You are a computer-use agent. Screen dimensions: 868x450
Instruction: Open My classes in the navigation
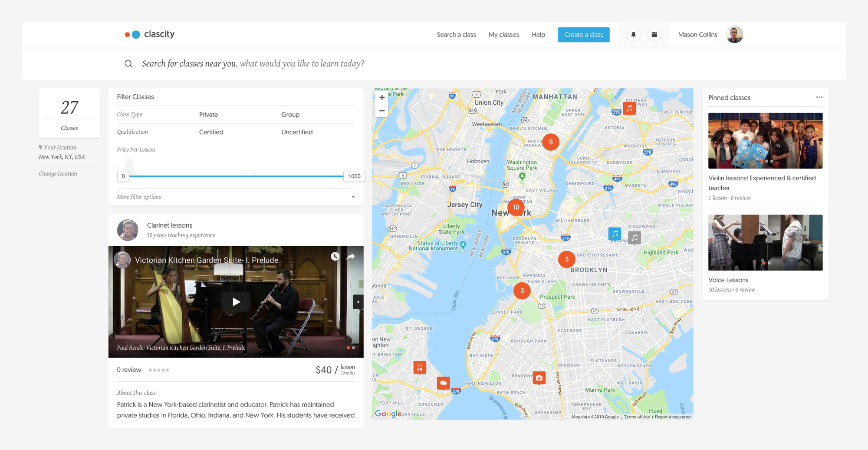(x=503, y=35)
